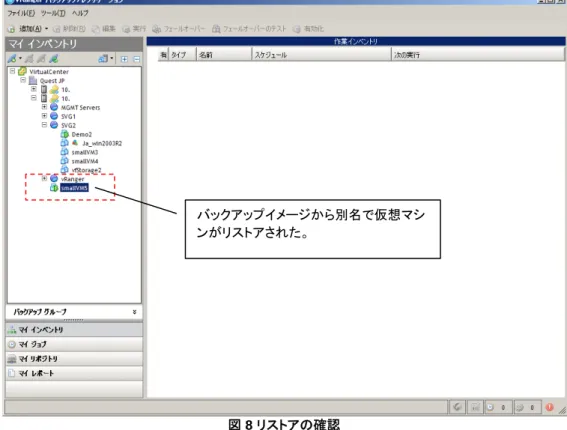Screen dimensions: 567x430
Task: Open the ツール(T) menu
Action: click(x=53, y=13)
